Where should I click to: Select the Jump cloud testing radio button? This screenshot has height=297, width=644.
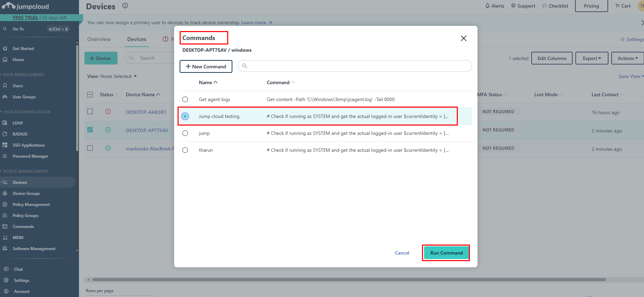pos(185,116)
